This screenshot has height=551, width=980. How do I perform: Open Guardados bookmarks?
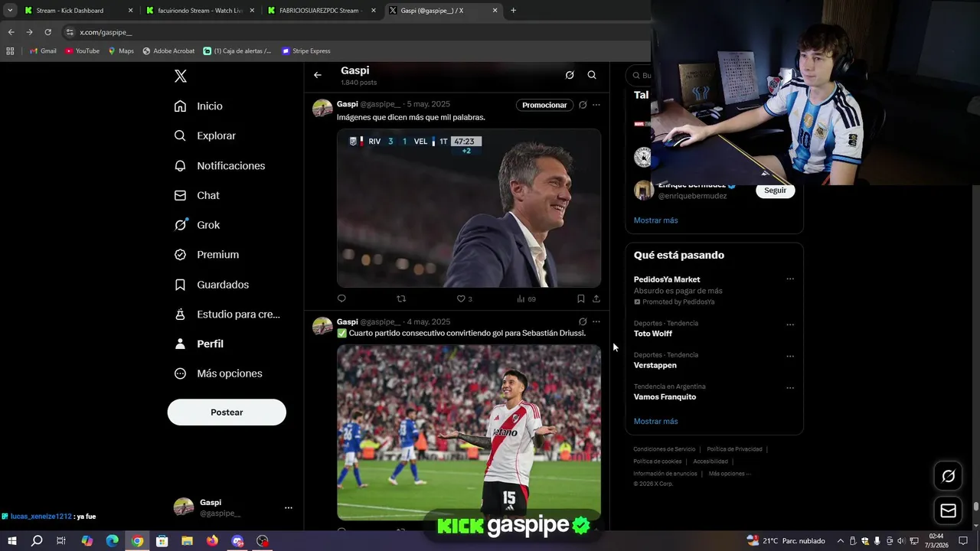point(211,285)
